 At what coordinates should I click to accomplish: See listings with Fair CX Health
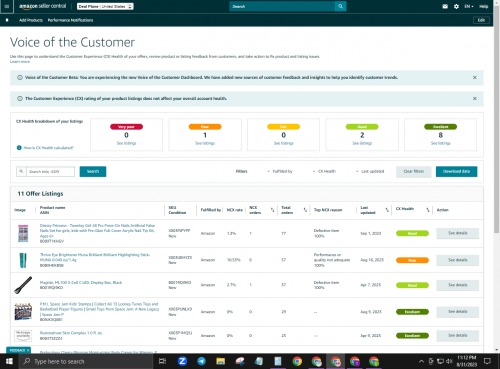point(284,143)
